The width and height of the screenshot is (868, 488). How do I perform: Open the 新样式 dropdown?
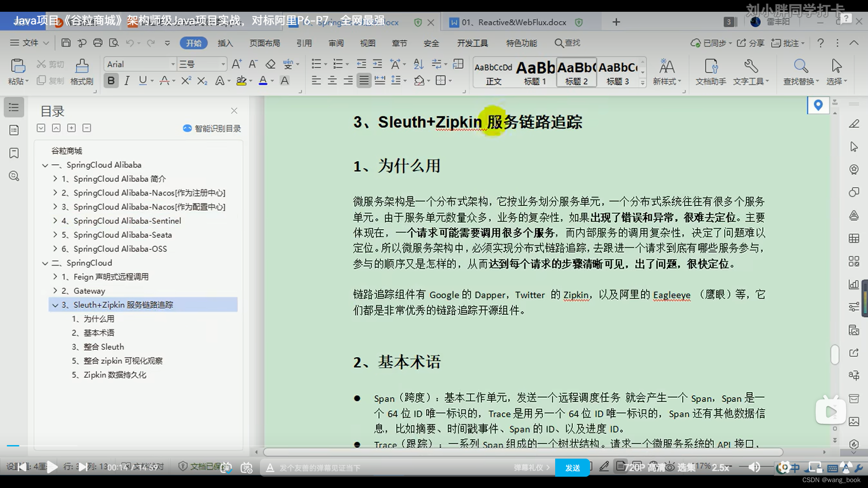tap(667, 72)
